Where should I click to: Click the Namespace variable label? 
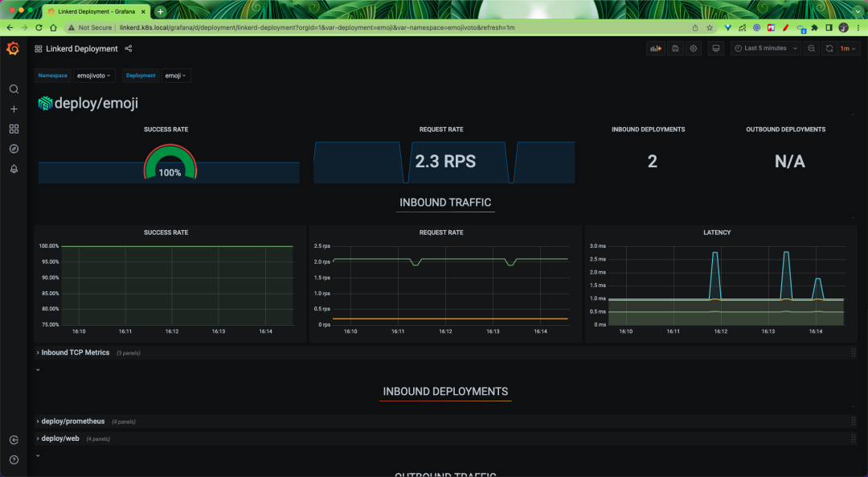pyautogui.click(x=52, y=76)
